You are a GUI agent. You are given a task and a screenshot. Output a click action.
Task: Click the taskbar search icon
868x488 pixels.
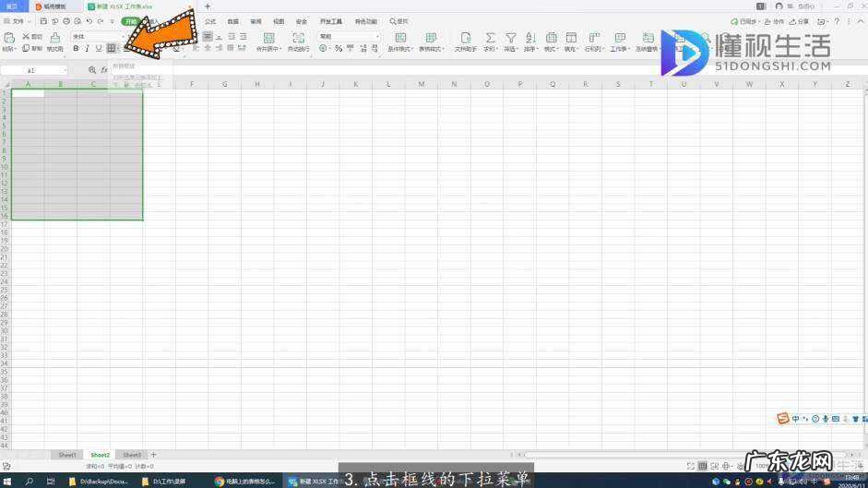coord(29,481)
